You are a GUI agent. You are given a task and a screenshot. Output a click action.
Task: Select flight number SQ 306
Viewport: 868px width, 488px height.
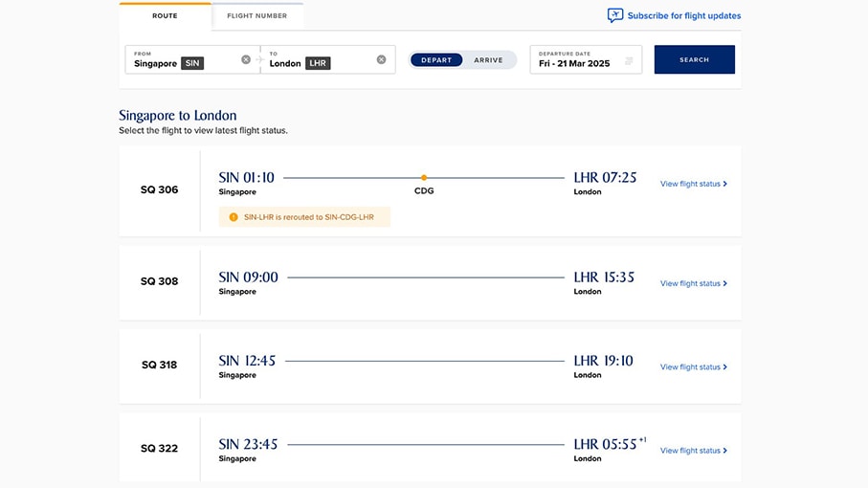click(x=160, y=189)
